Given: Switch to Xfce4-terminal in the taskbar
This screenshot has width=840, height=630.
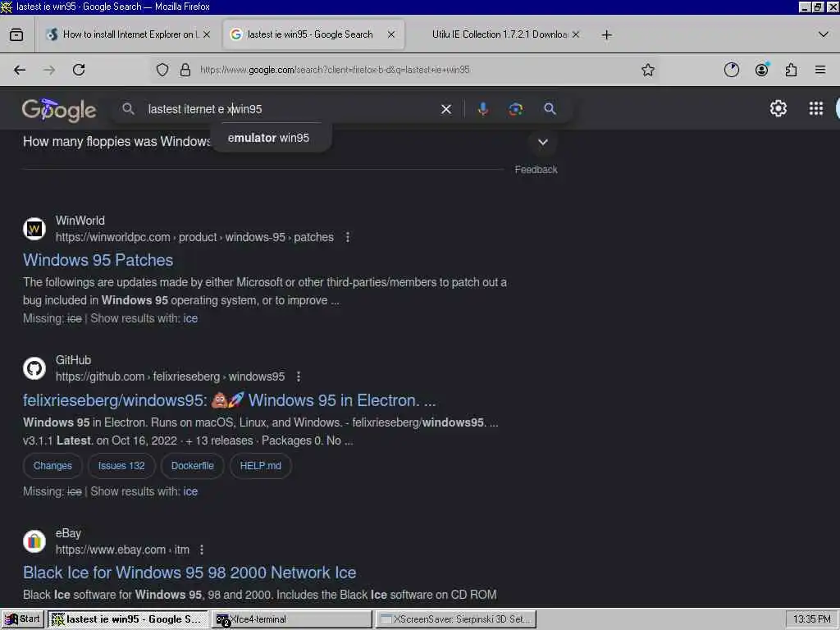Looking at the screenshot, I should tap(292, 619).
